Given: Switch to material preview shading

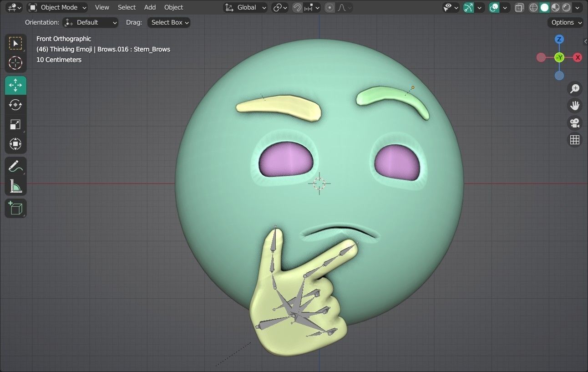Looking at the screenshot, I should [x=555, y=7].
